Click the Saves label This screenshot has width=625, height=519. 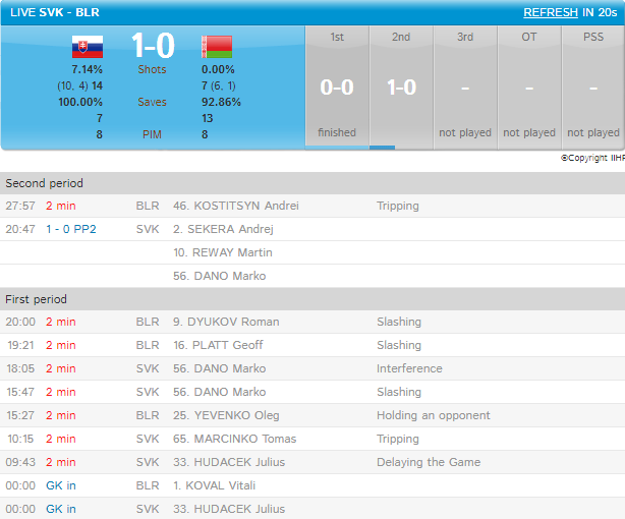[x=152, y=102]
